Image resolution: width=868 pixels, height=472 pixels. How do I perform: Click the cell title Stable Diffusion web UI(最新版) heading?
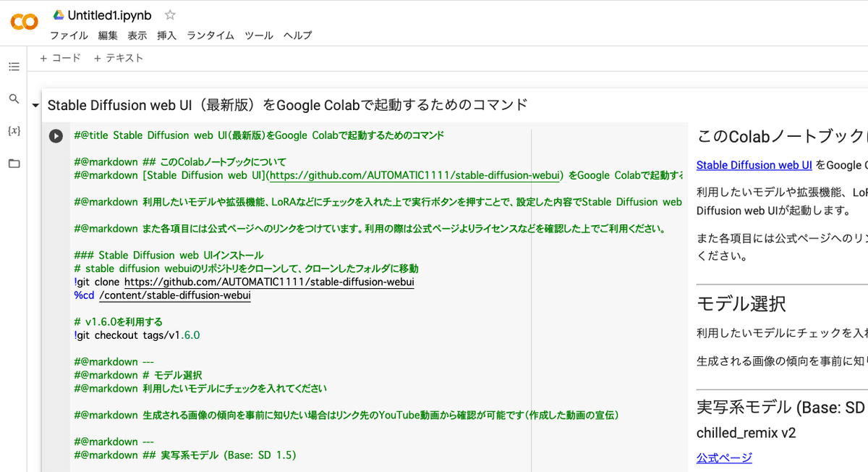pyautogui.click(x=288, y=105)
